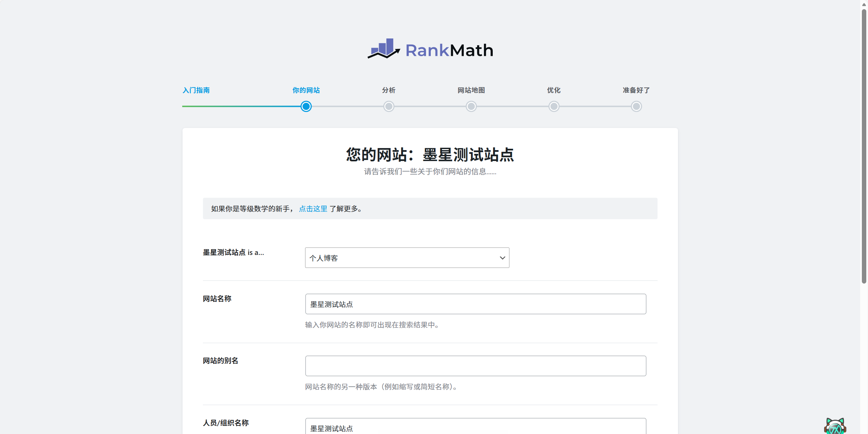Screen dimensions: 868x434
Task: Click the 分析 step indicator circle
Action: 388,107
